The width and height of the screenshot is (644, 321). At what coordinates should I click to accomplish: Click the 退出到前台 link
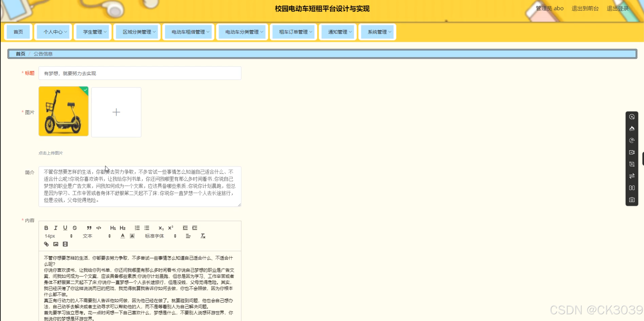pyautogui.click(x=585, y=9)
